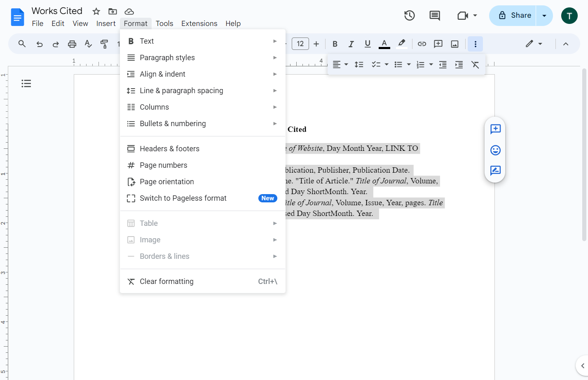Image resolution: width=588 pixels, height=380 pixels.
Task: Star the Works Cited document
Action: click(x=96, y=12)
